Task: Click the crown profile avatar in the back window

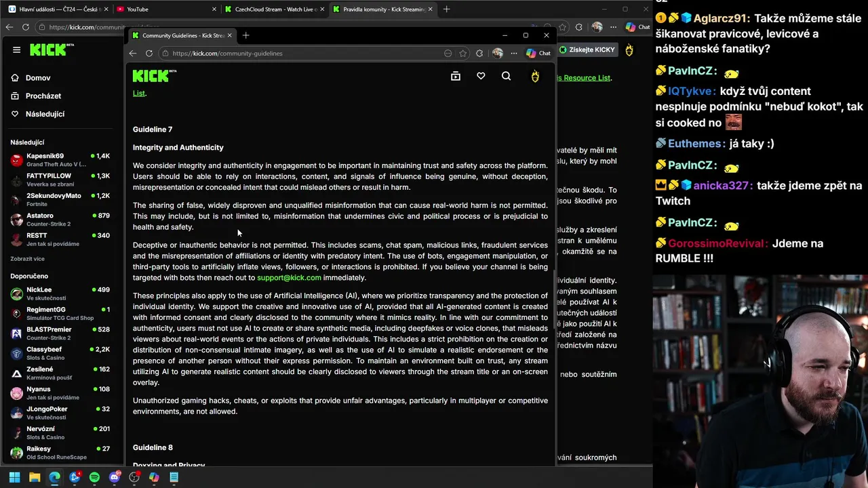Action: tap(629, 50)
